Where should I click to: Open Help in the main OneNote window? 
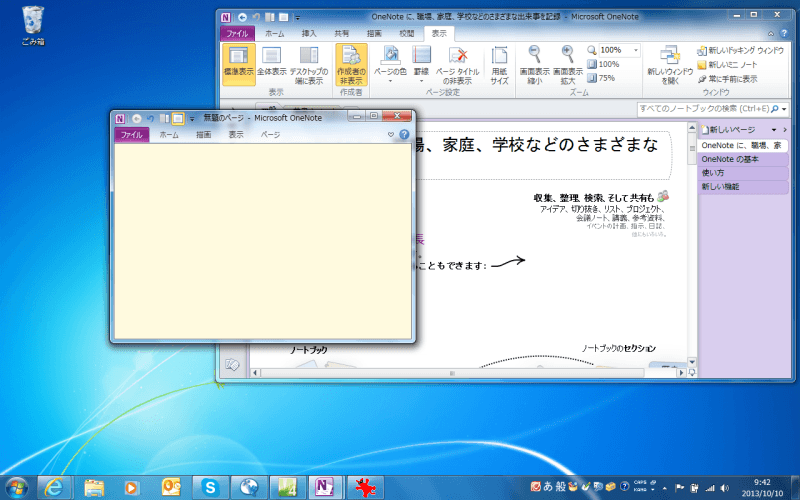coord(784,34)
